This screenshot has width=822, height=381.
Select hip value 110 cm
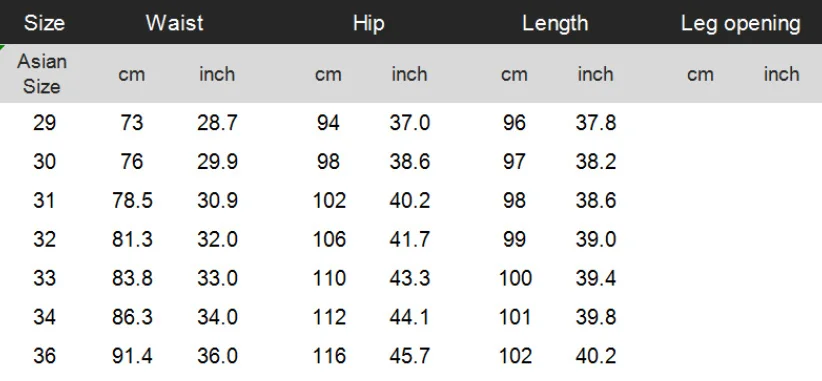pos(329,278)
